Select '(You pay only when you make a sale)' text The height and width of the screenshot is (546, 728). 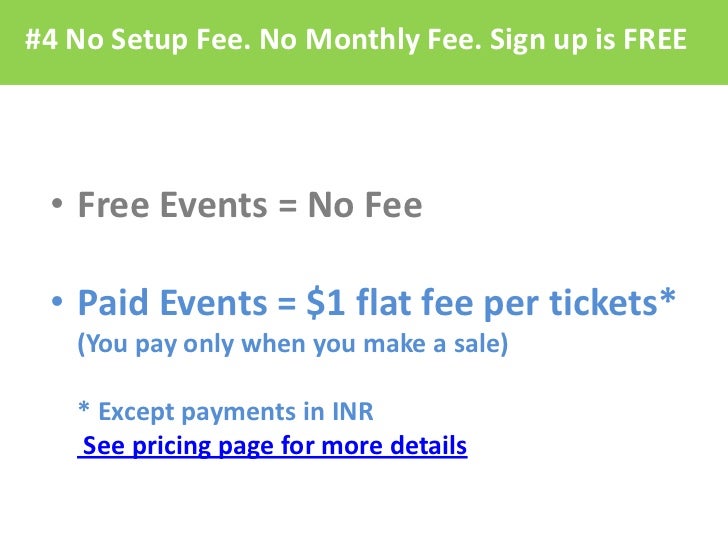pyautogui.click(x=292, y=344)
